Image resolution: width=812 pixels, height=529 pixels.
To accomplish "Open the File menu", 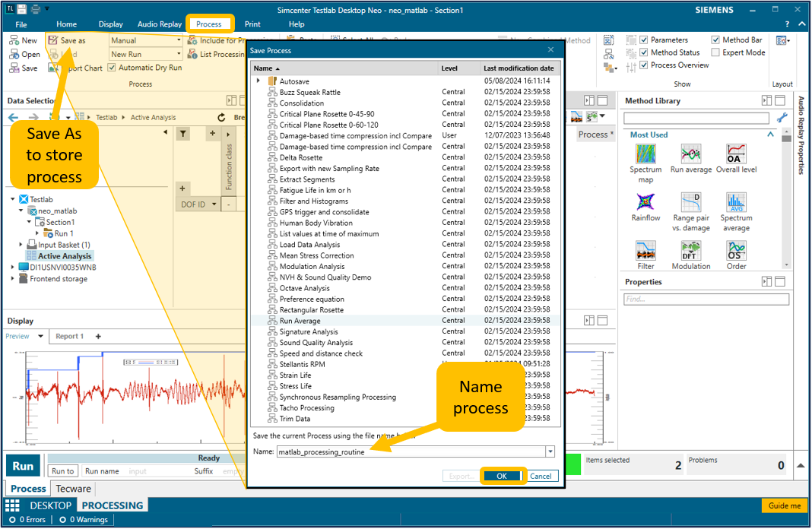I will click(x=21, y=24).
